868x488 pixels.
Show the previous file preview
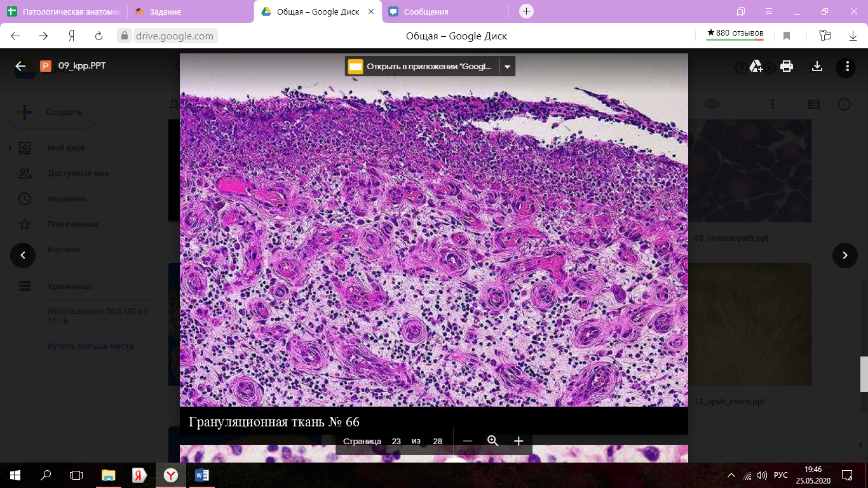[23, 255]
